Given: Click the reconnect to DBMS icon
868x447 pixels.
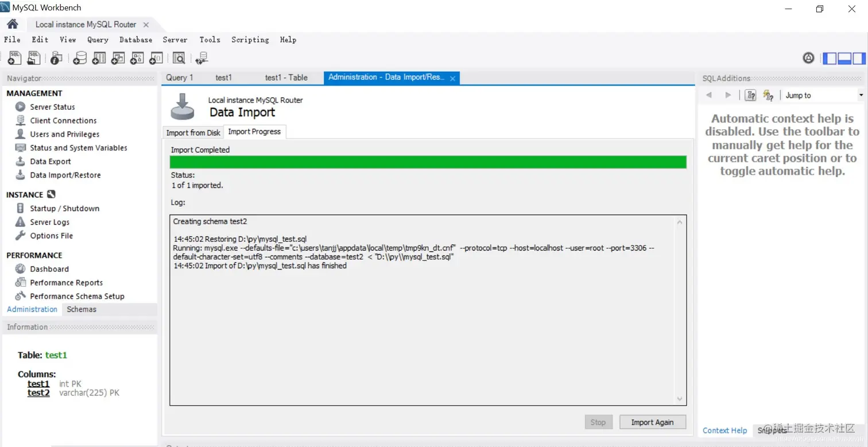Looking at the screenshot, I should [x=201, y=58].
